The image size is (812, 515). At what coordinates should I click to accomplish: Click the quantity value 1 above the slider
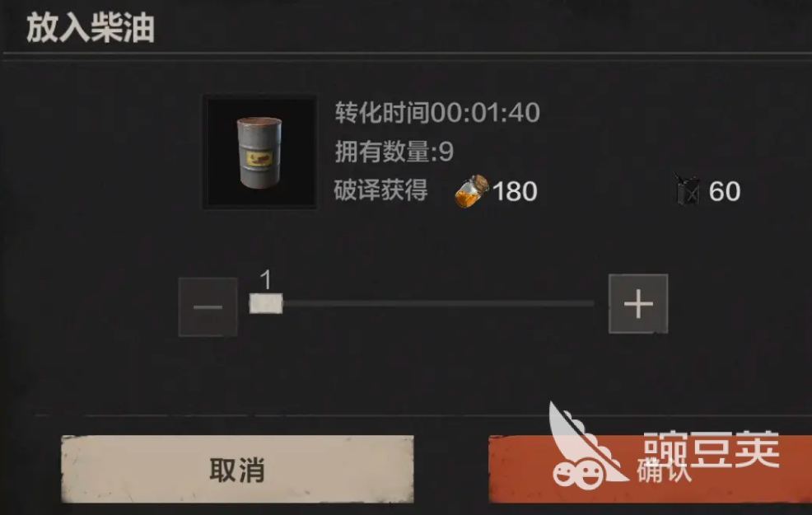coord(266,280)
